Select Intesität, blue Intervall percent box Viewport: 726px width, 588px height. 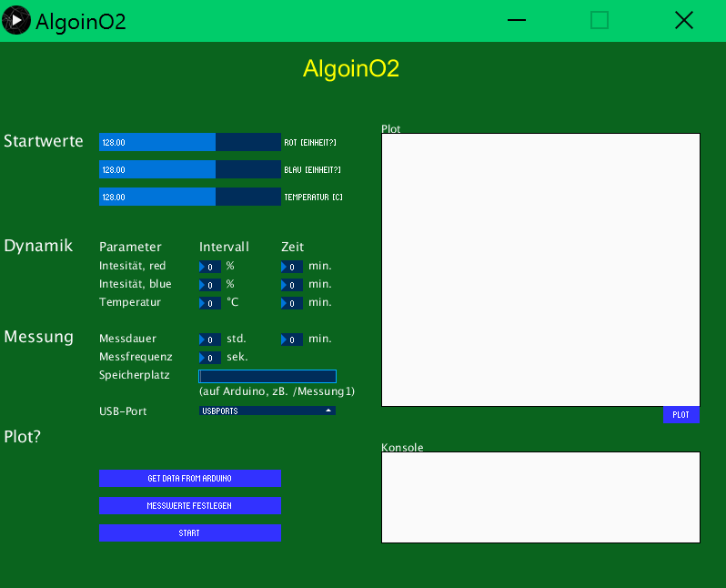(x=210, y=285)
